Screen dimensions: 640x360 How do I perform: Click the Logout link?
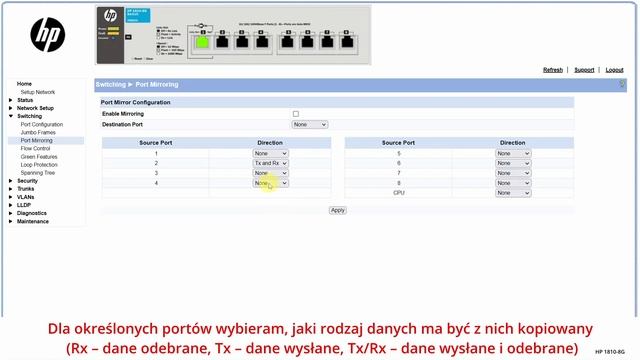click(x=614, y=70)
